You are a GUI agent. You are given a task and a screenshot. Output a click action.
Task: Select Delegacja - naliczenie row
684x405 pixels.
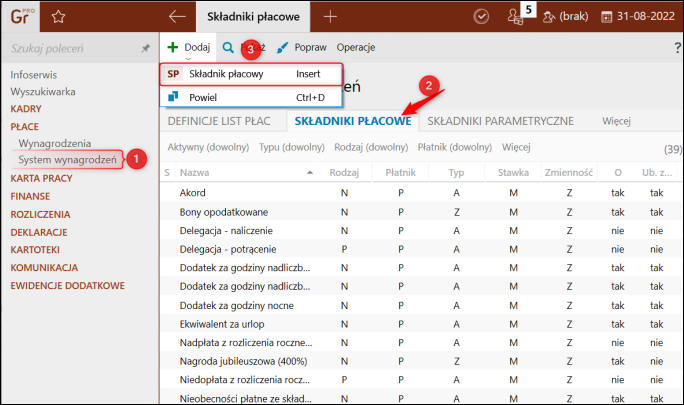pos(421,230)
